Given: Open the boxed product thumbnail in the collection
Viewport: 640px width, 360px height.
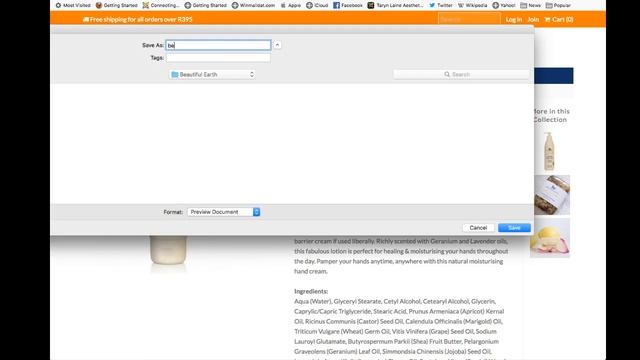Looking at the screenshot, I should click(552, 195).
